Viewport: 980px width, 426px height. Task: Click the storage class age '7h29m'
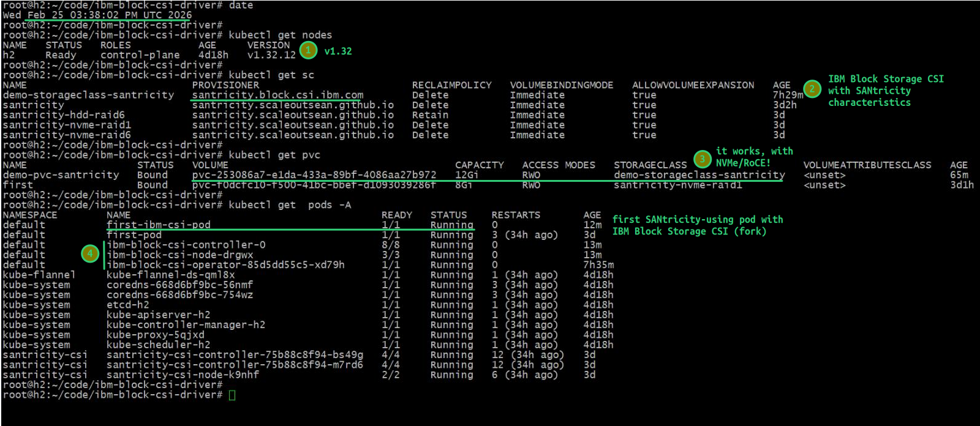click(x=788, y=95)
